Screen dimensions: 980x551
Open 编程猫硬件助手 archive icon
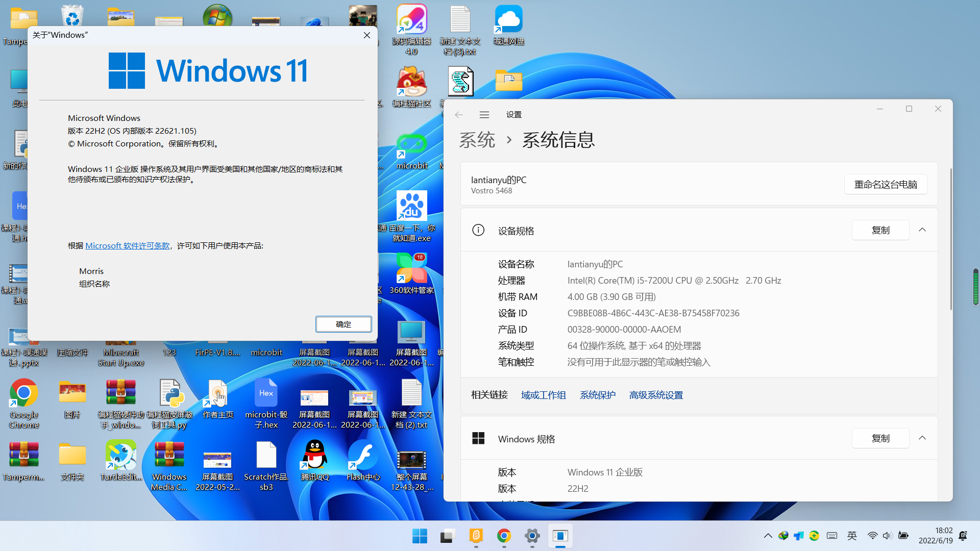pyautogui.click(x=121, y=403)
